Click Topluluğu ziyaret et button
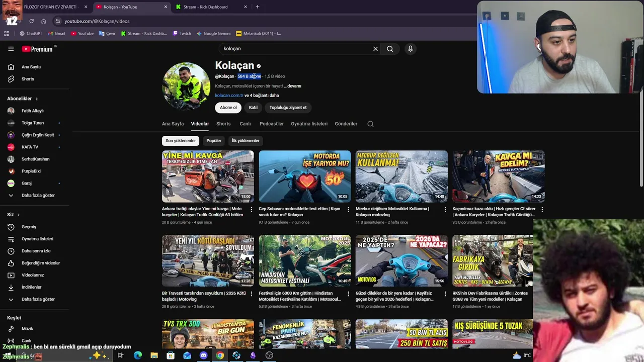Image resolution: width=644 pixels, height=362 pixels. [x=288, y=108]
